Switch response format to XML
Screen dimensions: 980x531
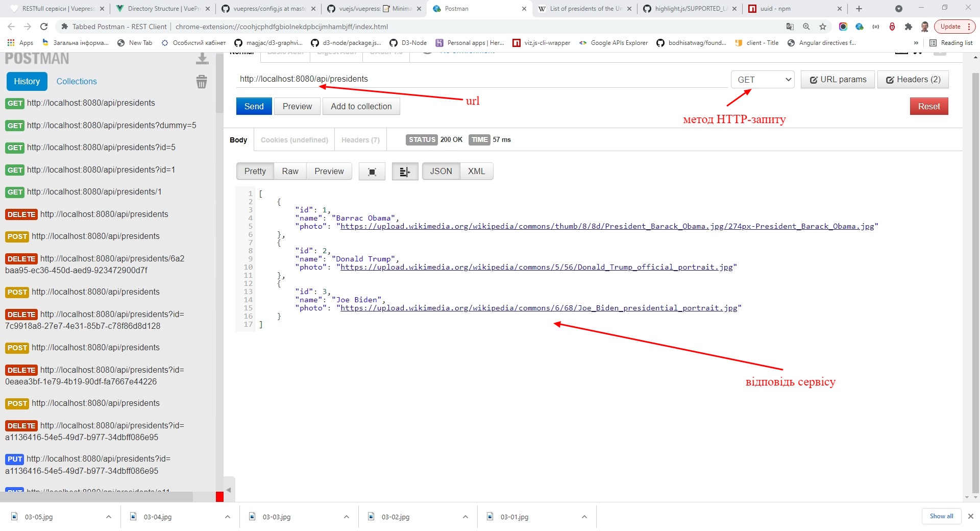476,172
